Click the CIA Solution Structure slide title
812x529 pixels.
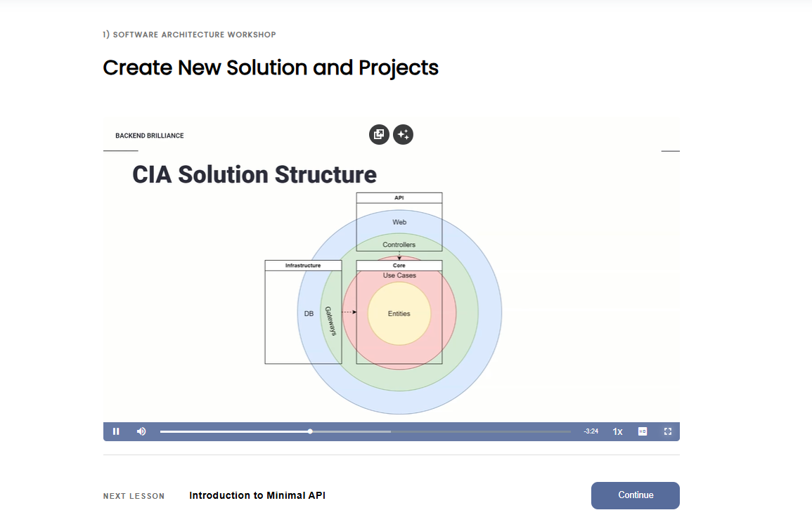coord(254,174)
